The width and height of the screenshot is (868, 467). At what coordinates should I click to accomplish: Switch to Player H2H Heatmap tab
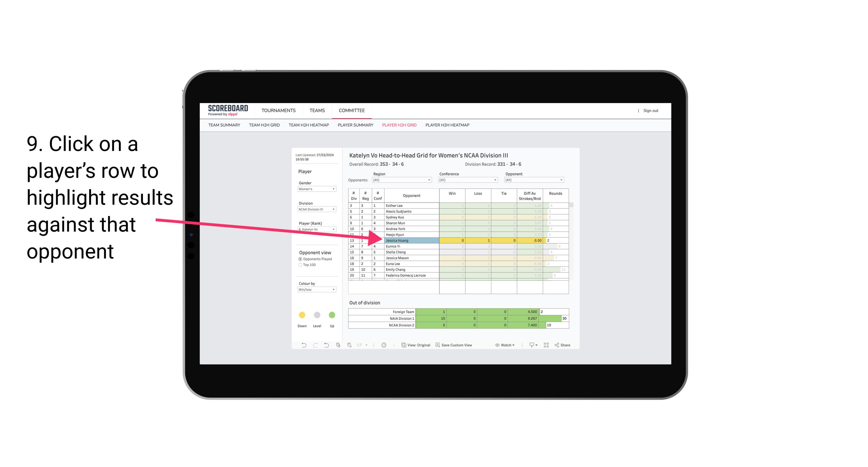(x=448, y=126)
